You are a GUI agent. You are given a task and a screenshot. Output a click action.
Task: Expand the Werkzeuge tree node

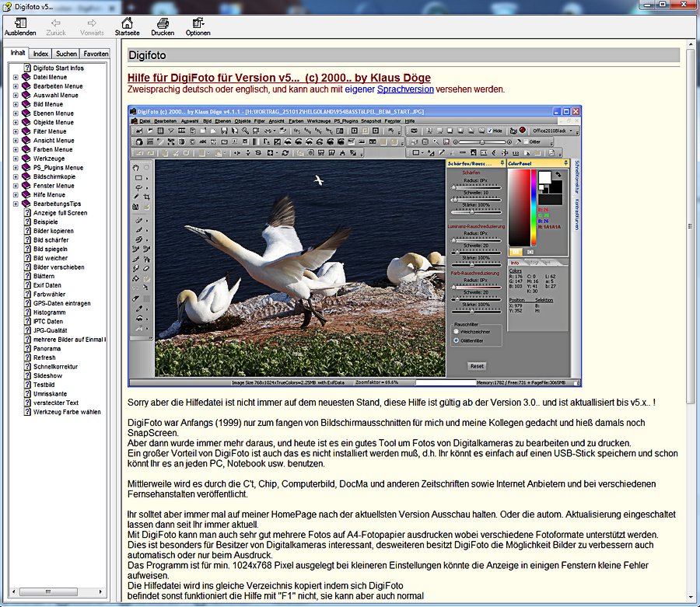(16, 159)
